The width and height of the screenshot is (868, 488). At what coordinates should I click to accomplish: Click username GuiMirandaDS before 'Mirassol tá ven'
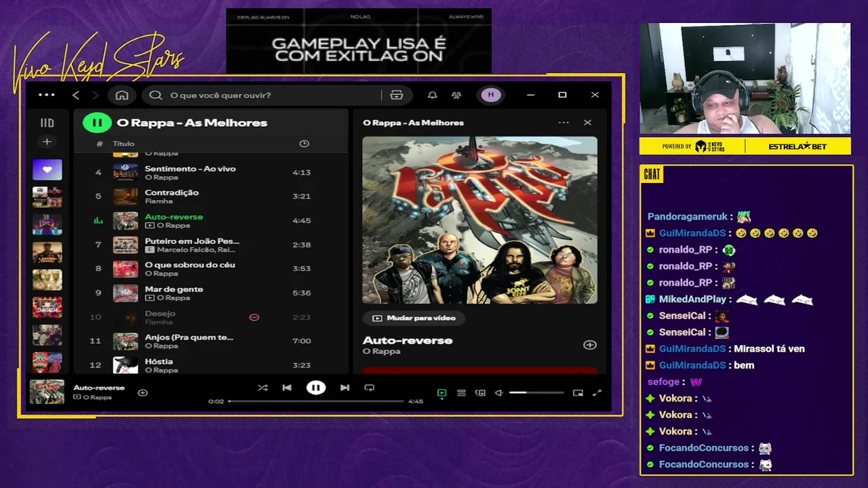tap(692, 348)
